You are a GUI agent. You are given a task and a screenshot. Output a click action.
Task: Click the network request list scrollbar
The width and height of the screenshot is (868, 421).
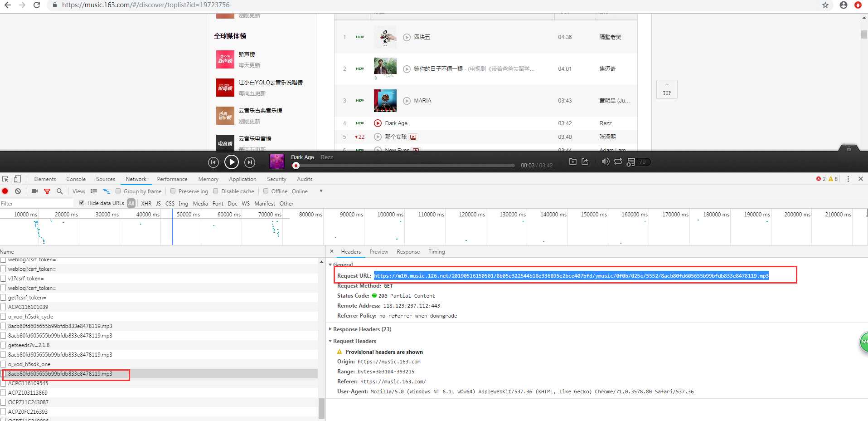(321, 408)
